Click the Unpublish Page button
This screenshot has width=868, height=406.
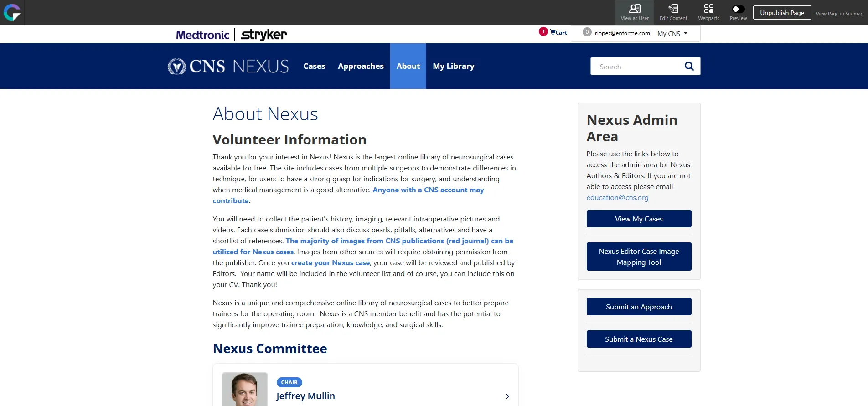coord(782,13)
